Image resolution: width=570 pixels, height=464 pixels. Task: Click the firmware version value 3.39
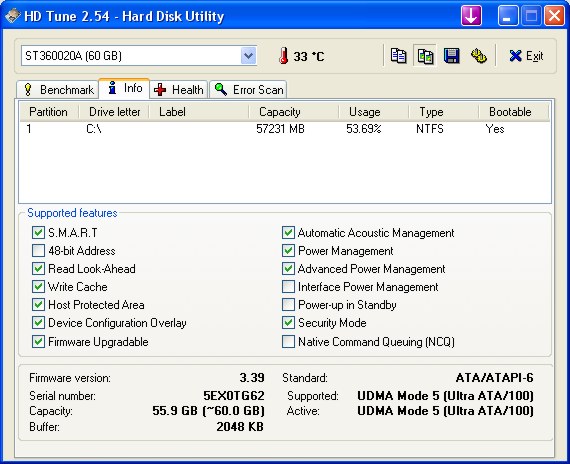click(252, 378)
